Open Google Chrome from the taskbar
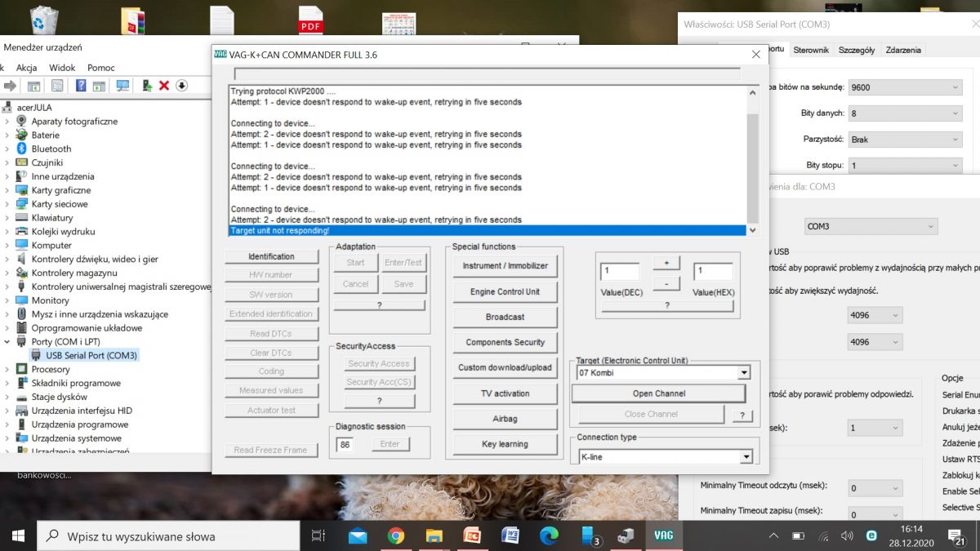 tap(396, 535)
